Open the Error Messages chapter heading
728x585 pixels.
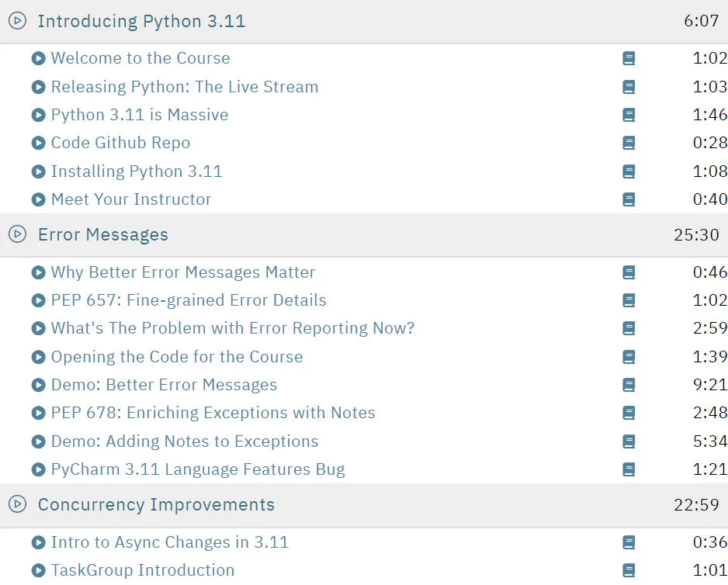click(x=103, y=235)
